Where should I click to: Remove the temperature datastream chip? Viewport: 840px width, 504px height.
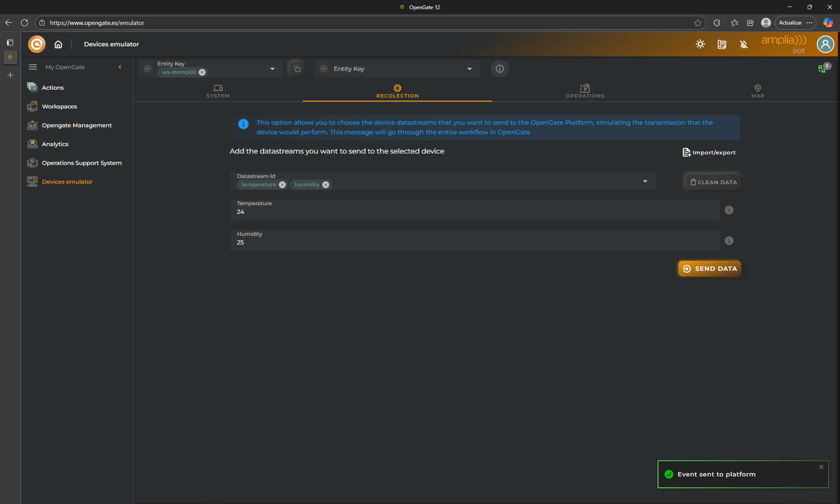click(x=282, y=185)
